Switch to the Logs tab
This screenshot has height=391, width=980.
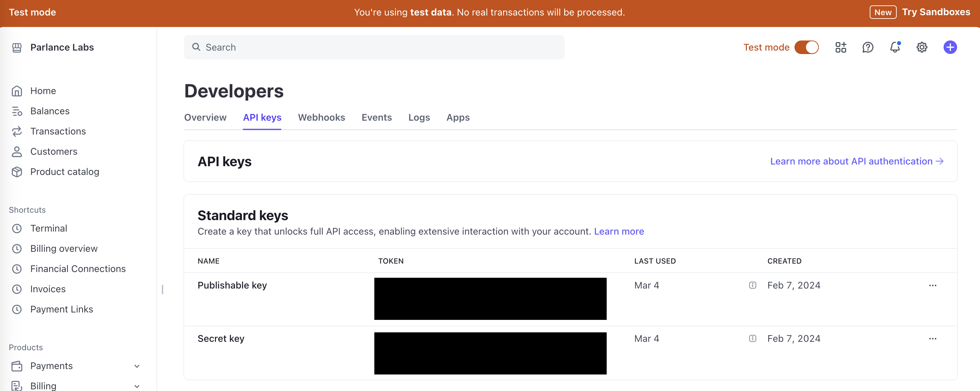point(419,118)
